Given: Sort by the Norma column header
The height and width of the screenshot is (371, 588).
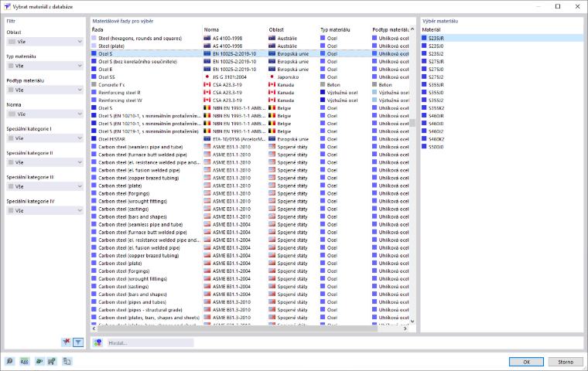Looking at the screenshot, I should [x=234, y=29].
